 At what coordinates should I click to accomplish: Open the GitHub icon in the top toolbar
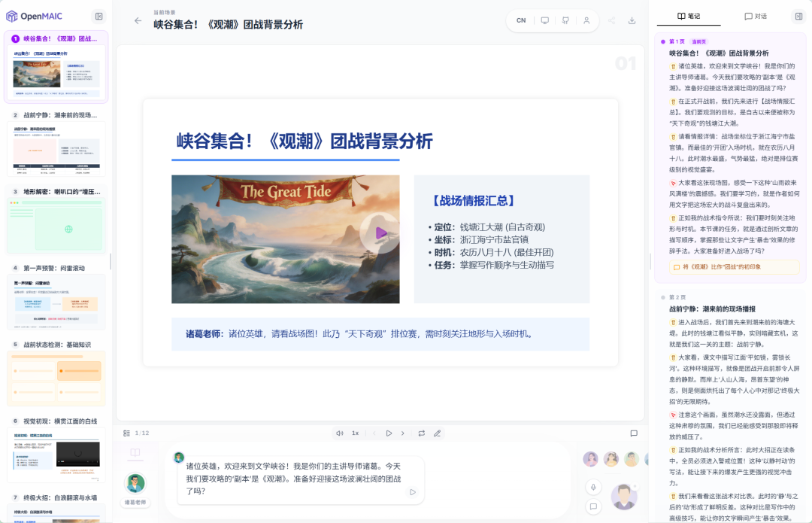[x=565, y=20]
